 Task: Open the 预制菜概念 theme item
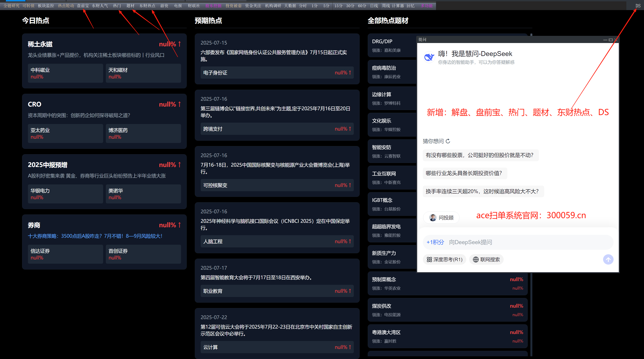click(x=447, y=283)
